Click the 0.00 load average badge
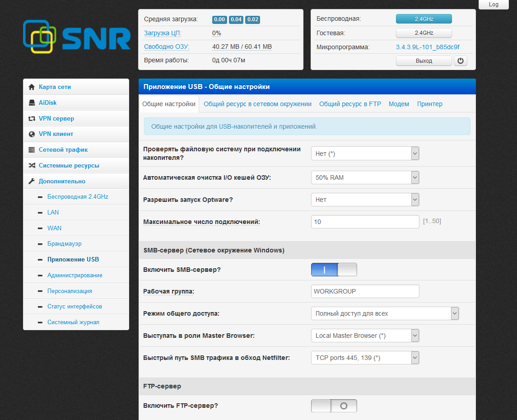Screen dimensions: 517x420 [219, 19]
